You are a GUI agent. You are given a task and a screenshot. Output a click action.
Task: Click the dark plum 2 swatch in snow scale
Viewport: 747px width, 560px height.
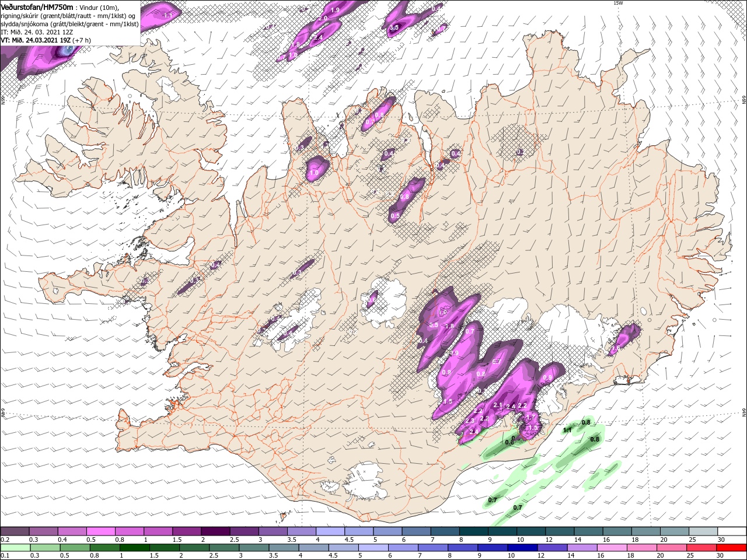[215, 531]
